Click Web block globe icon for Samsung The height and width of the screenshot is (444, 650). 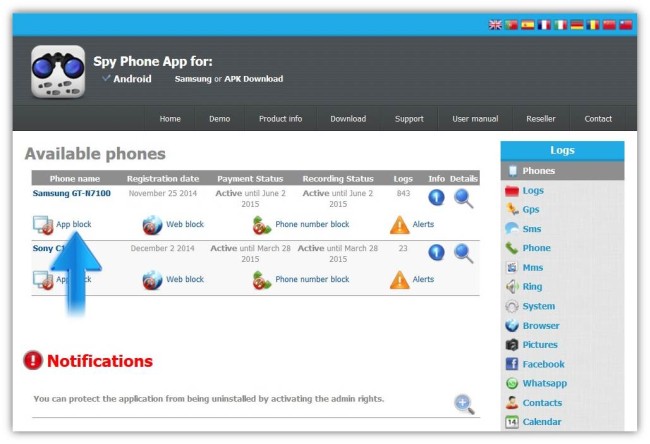(x=152, y=225)
